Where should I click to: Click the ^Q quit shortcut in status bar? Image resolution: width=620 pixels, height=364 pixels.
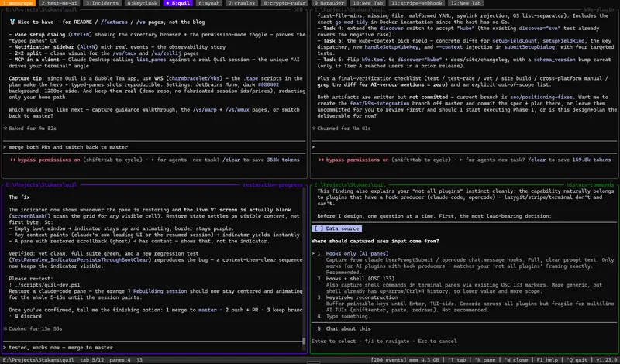point(577,360)
